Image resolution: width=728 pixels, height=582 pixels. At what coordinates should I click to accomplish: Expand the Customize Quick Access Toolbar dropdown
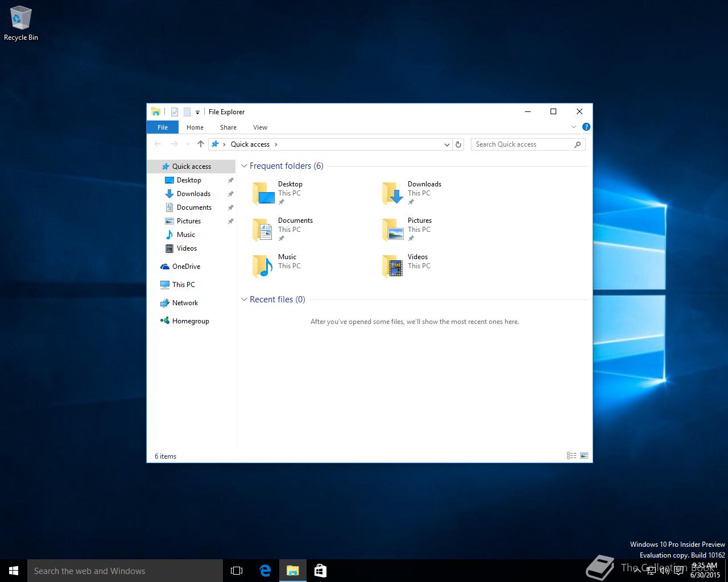point(197,113)
